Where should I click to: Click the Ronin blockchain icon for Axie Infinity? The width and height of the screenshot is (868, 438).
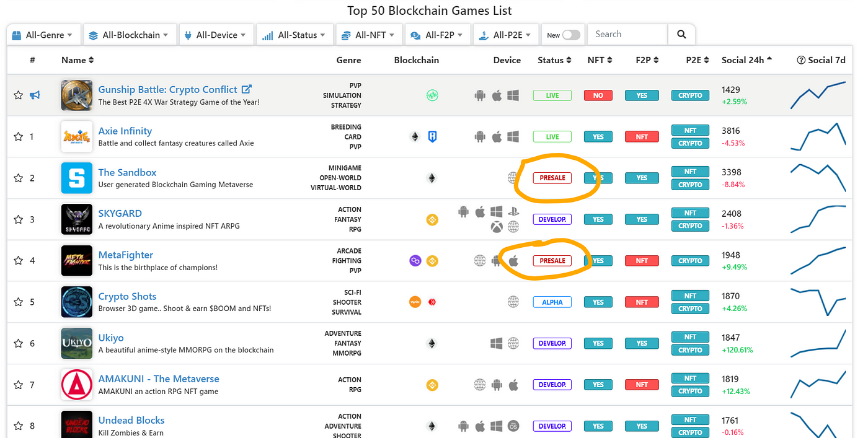click(433, 137)
